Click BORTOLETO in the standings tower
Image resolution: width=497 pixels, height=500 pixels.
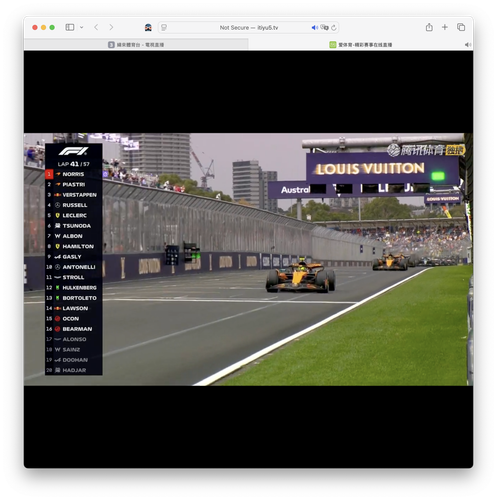[80, 298]
